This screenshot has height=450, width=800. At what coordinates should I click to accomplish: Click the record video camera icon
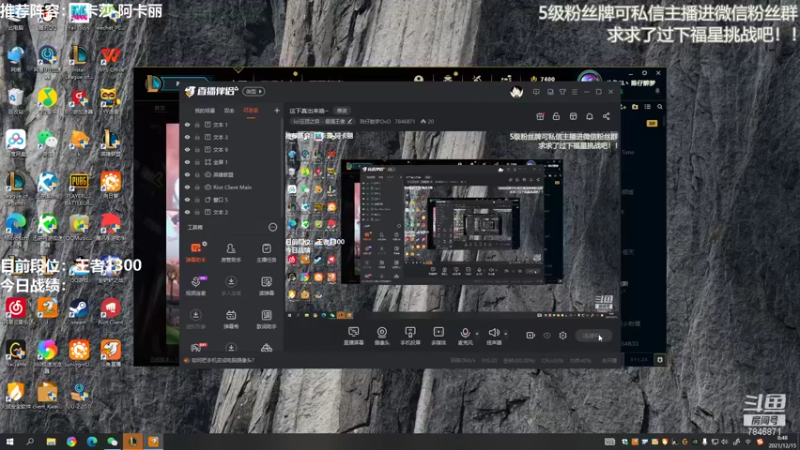pyautogui.click(x=530, y=335)
